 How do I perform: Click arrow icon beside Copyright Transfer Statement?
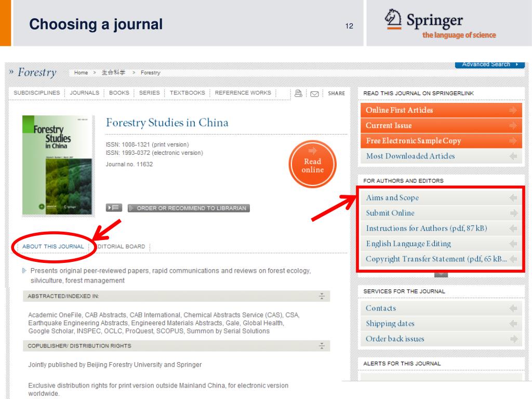(x=513, y=259)
